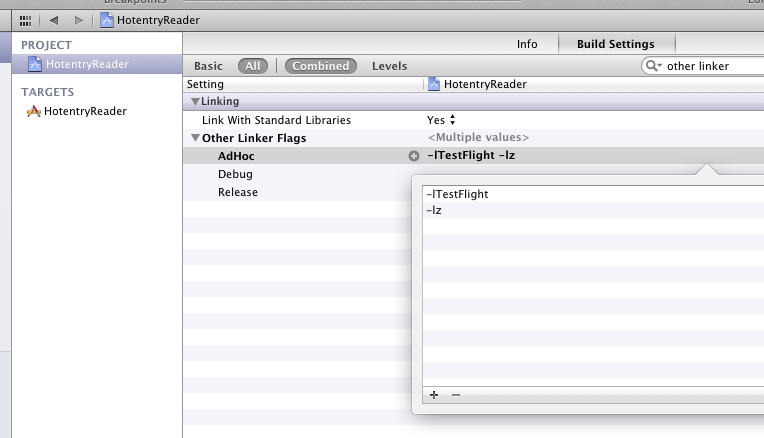Click the HotentryReader breadcrumb file icon
The height and width of the screenshot is (438, 764).
tap(107, 20)
